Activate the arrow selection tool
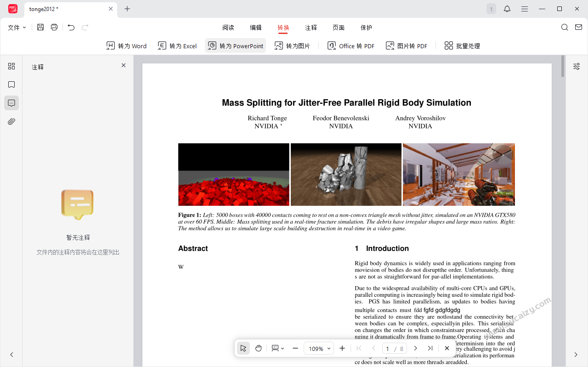Image resolution: width=588 pixels, height=367 pixels. [243, 349]
